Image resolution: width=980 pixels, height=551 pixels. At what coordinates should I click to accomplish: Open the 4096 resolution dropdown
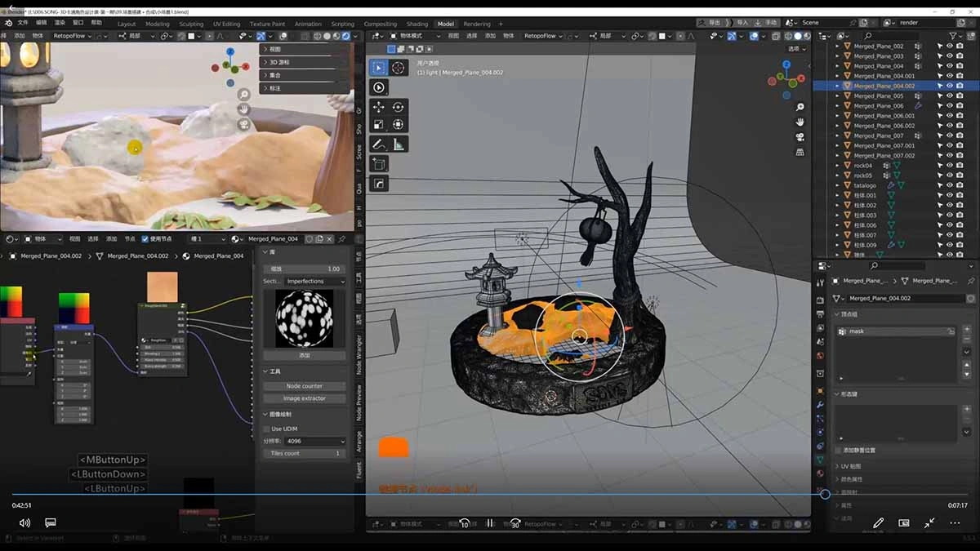(x=312, y=442)
